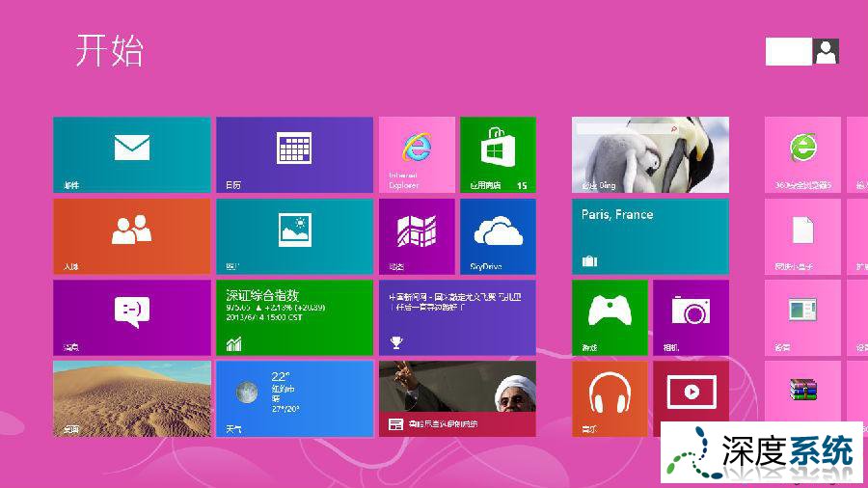Open the Photos tile

294,236
